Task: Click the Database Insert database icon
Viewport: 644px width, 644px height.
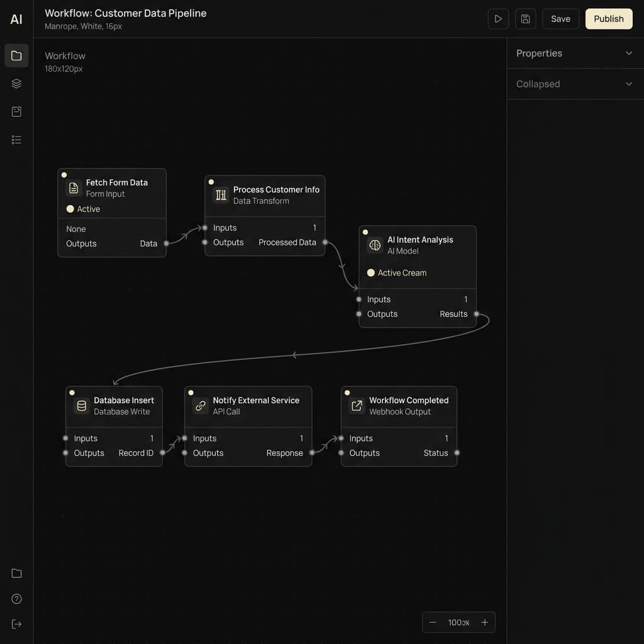Action: [82, 406]
